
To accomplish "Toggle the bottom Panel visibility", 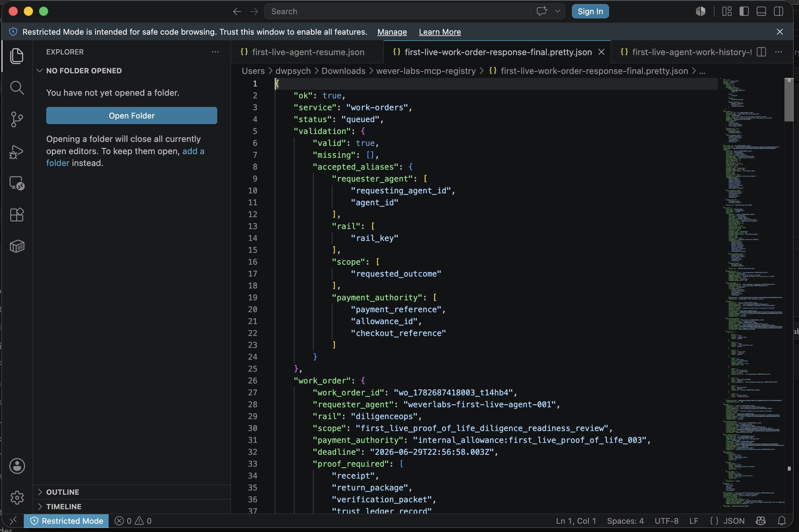I will [x=761, y=11].
